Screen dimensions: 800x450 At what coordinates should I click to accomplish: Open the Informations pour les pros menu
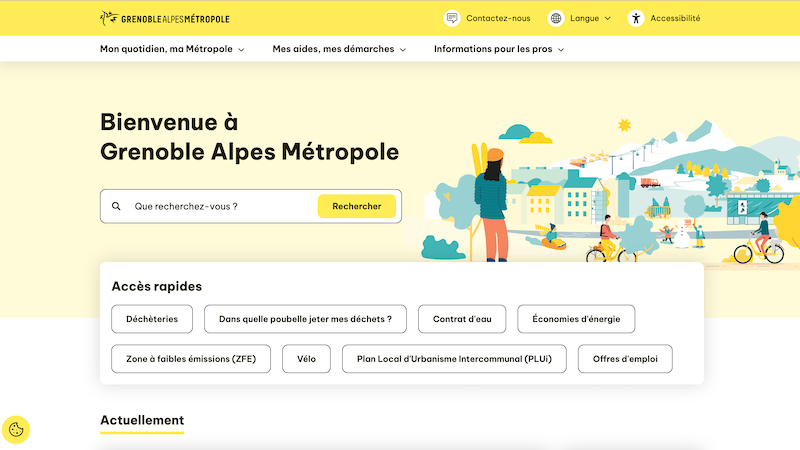pos(498,49)
